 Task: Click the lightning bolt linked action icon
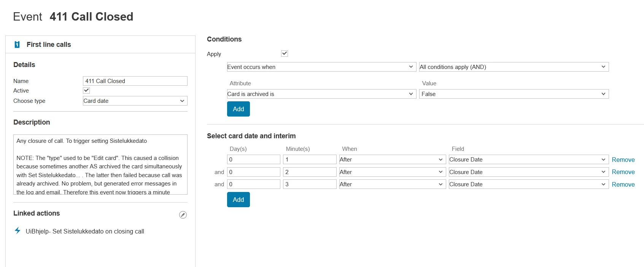click(x=17, y=230)
